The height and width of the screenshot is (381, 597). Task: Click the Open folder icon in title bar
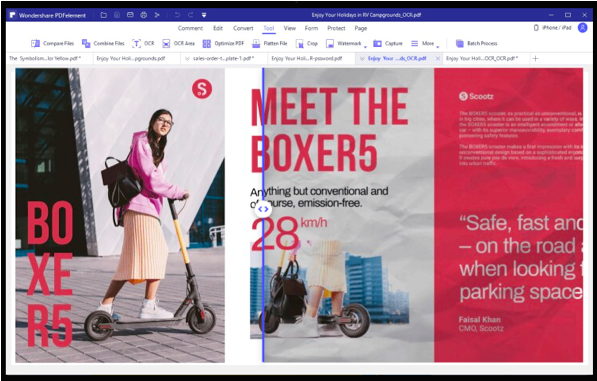104,15
